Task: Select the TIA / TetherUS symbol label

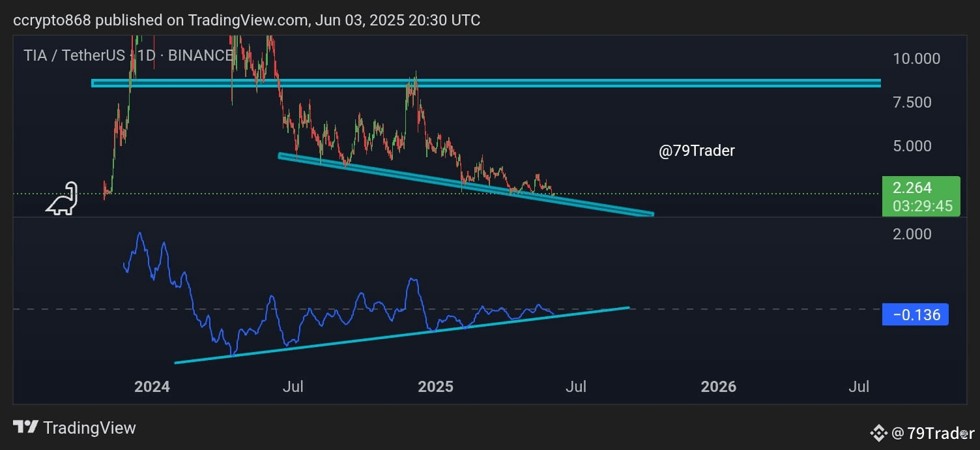Action: tap(74, 55)
